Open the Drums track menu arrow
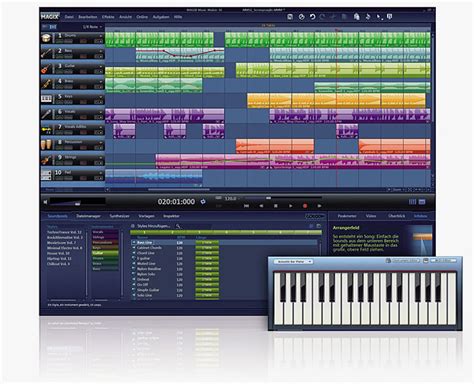 [x=101, y=35]
